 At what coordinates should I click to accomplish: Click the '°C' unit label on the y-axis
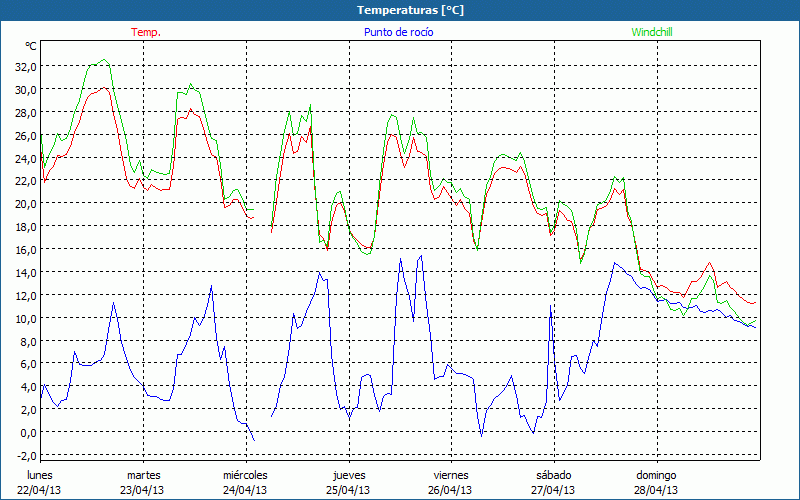(x=30, y=46)
